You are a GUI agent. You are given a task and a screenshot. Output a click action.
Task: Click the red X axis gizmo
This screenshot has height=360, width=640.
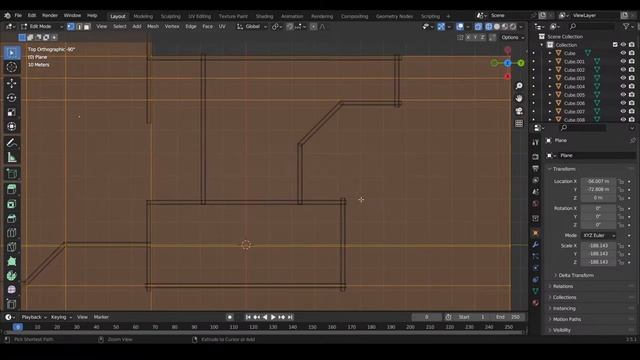click(507, 76)
